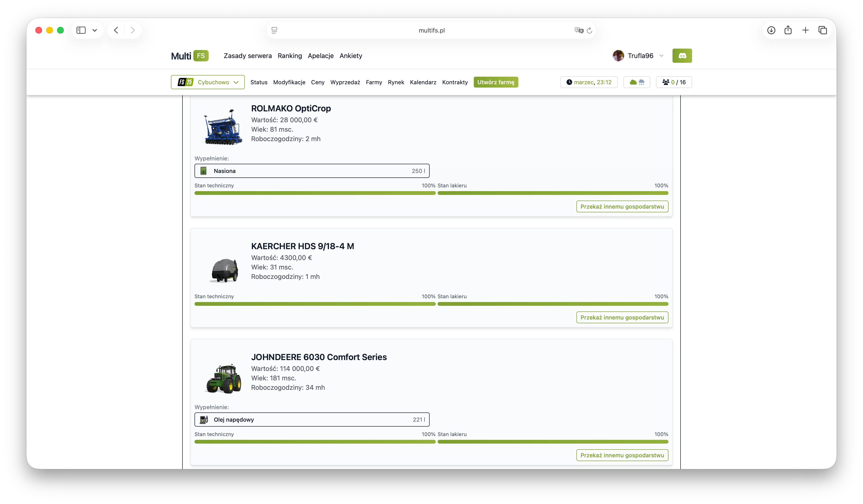Transfer KAERCHER HDS to another farm

pos(622,317)
